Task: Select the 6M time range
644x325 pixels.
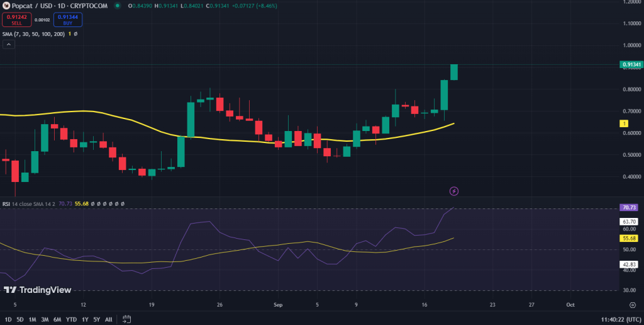Action: [57, 319]
